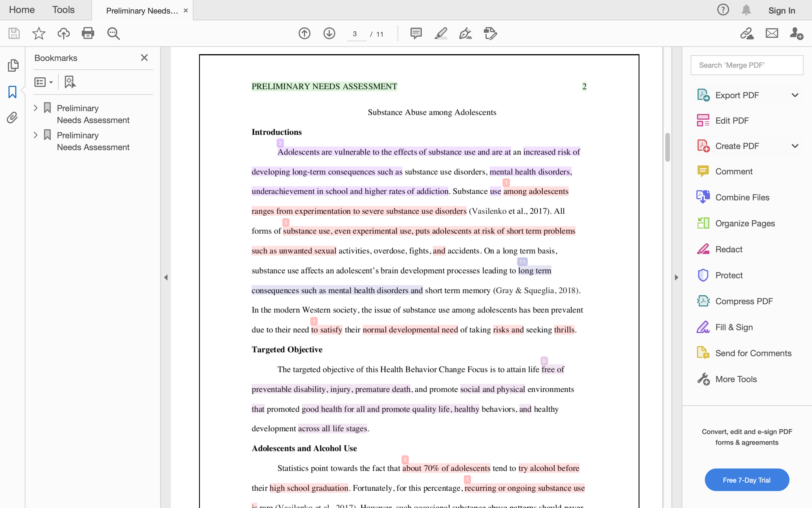The height and width of the screenshot is (508, 812).
Task: Click the 'Introductions' heading
Action: pos(277,132)
